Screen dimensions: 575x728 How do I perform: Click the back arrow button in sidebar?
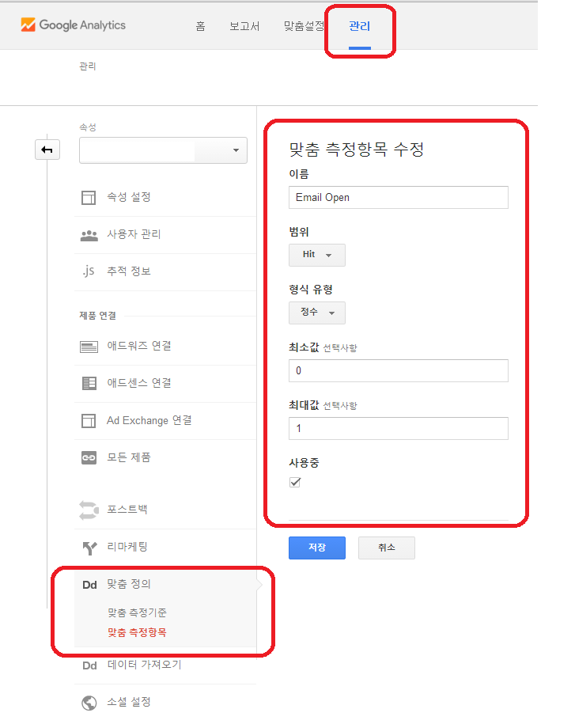click(47, 150)
